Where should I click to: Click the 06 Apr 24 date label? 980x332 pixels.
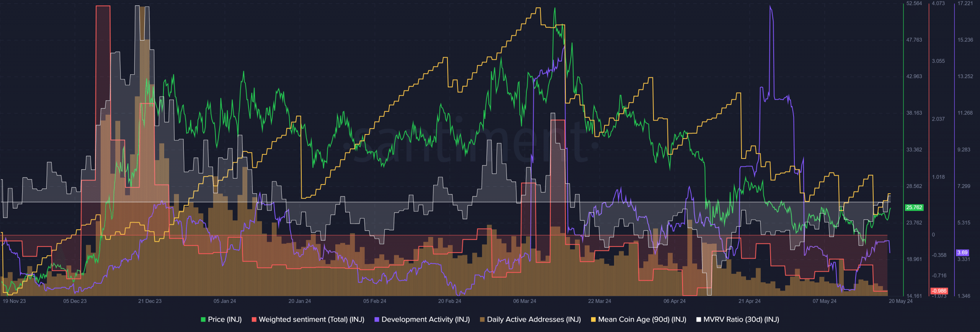(x=675, y=301)
